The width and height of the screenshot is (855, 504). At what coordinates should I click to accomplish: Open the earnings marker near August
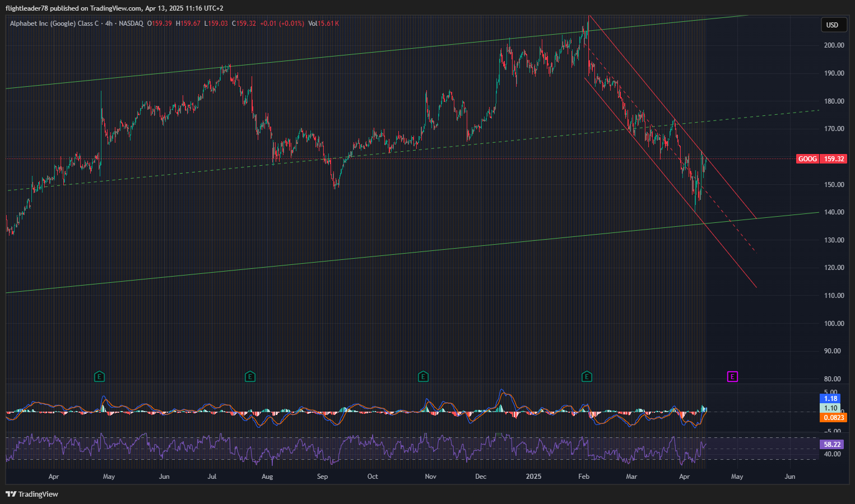point(250,377)
